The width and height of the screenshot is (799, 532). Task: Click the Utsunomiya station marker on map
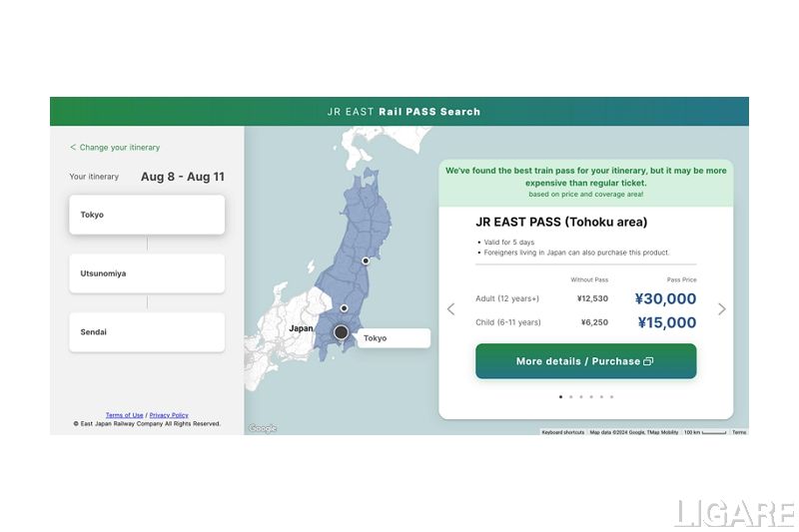tap(345, 308)
